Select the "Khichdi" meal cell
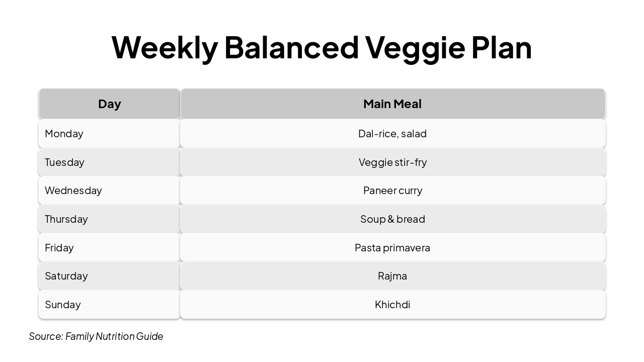The width and height of the screenshot is (644, 362). (392, 305)
